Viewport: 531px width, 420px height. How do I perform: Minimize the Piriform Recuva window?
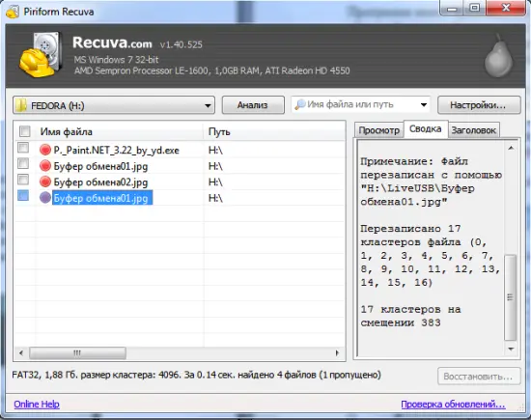(x=452, y=8)
